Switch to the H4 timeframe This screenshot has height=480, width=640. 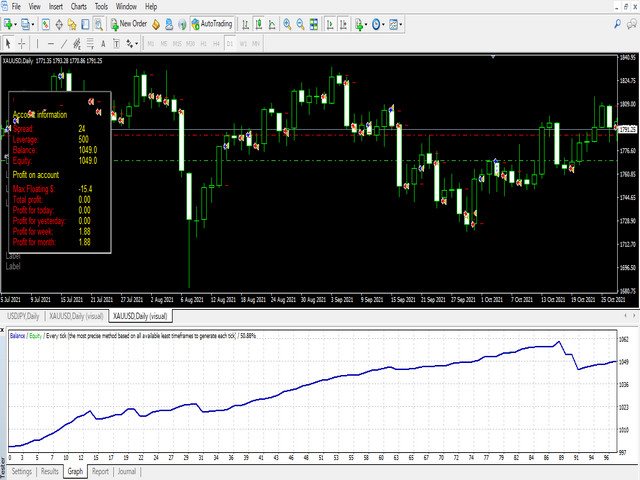pos(216,44)
